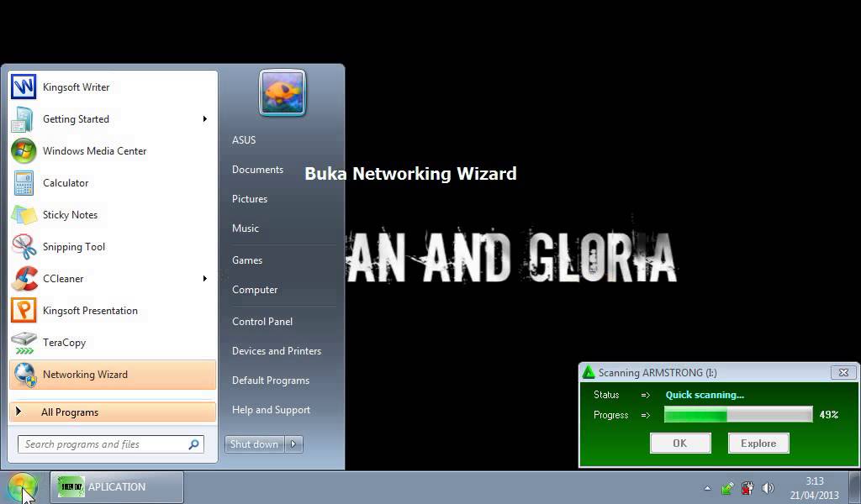Click the Start orb button
Image resolution: width=861 pixels, height=504 pixels.
pos(22,487)
